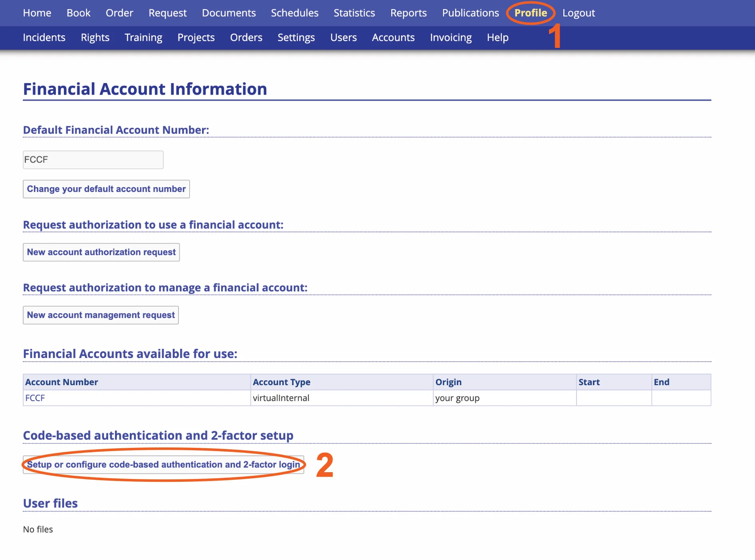Image resolution: width=755 pixels, height=560 pixels.
Task: Navigate to Publications
Action: click(x=470, y=13)
